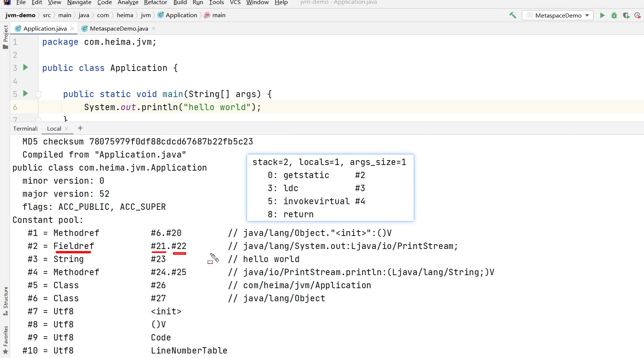The height and width of the screenshot is (358, 644).
Task: Click run gutter arrow beside main method
Action: [x=25, y=93]
